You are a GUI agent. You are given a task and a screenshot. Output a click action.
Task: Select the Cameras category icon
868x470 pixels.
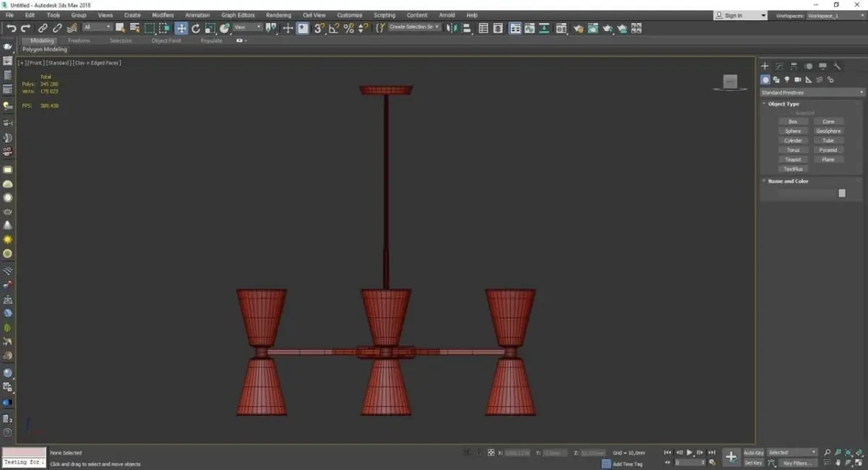click(798, 80)
